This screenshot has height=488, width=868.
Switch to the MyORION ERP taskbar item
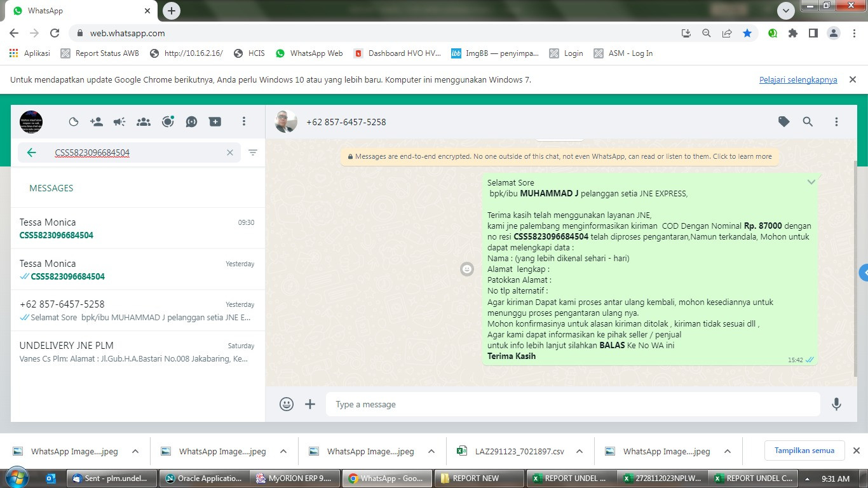click(x=295, y=478)
